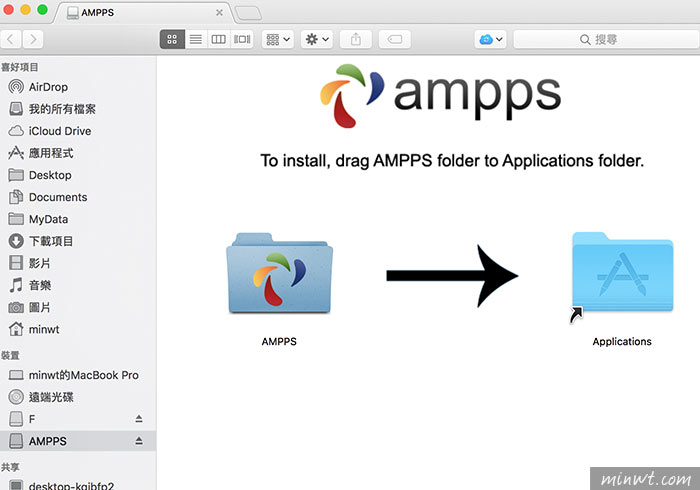
Task: Open the arrange items dropdown
Action: click(278, 39)
